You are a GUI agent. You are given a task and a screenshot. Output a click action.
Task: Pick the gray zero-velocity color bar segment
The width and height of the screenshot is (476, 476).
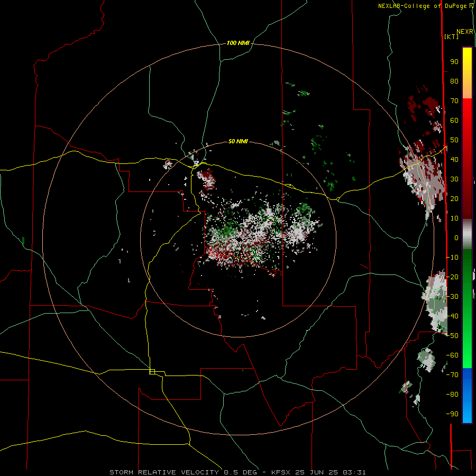467,234
